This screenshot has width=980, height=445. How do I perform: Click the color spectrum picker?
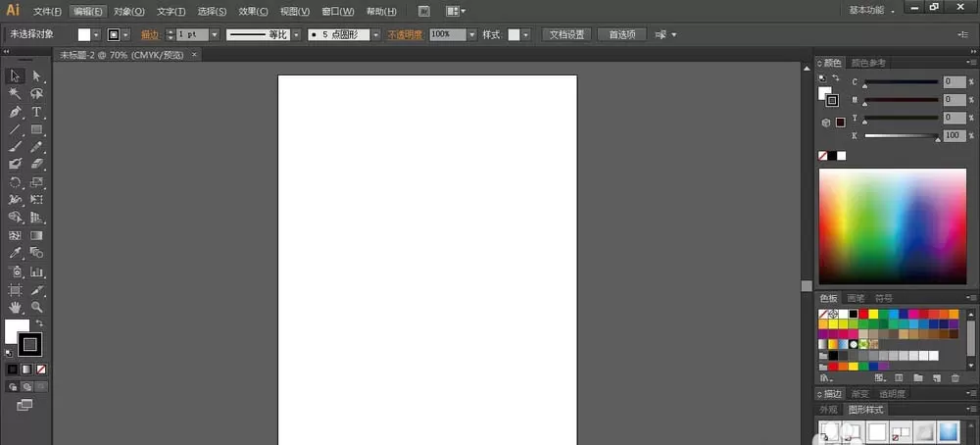click(893, 226)
